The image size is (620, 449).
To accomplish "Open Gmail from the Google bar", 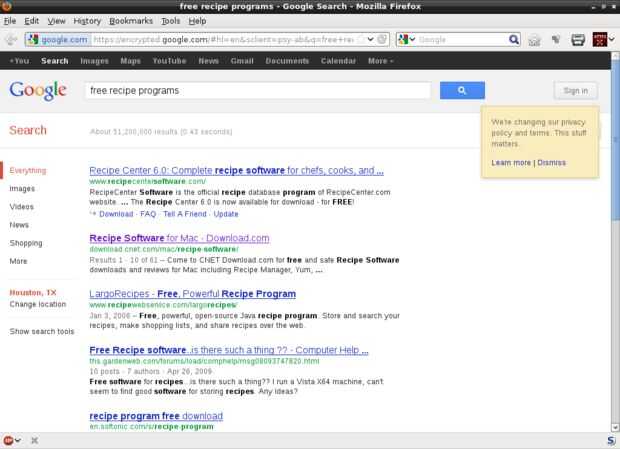I will [242, 61].
